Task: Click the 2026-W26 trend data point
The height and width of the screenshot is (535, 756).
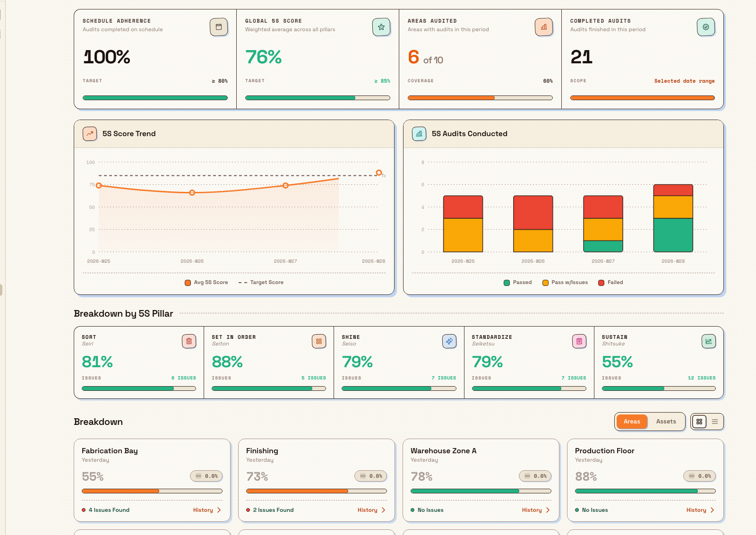Action: tap(192, 193)
